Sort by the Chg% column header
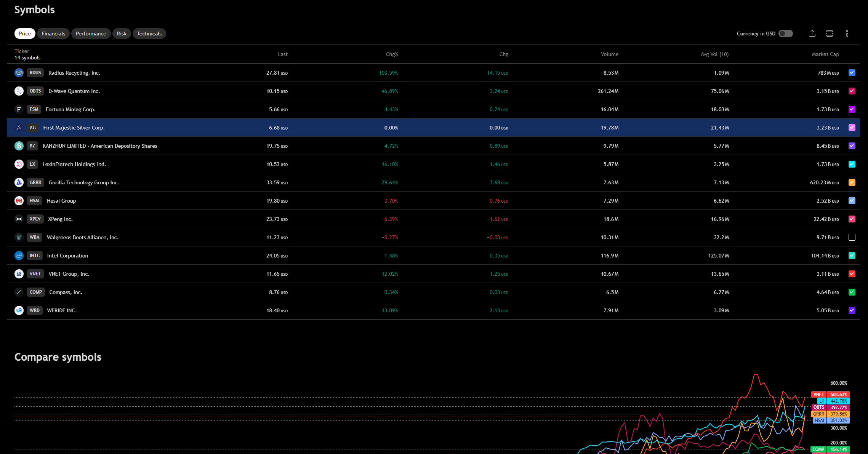This screenshot has width=868, height=454. tap(392, 54)
